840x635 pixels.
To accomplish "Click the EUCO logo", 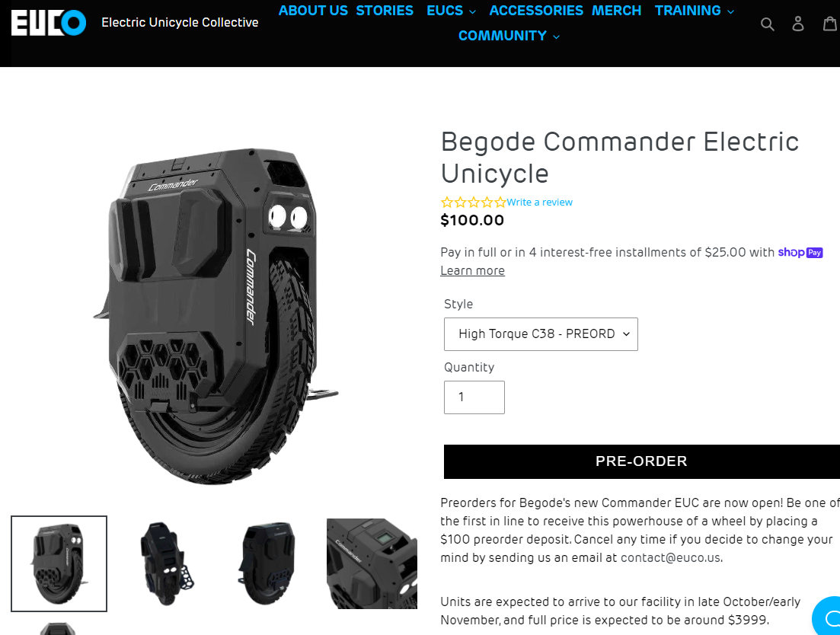I will click(x=48, y=23).
